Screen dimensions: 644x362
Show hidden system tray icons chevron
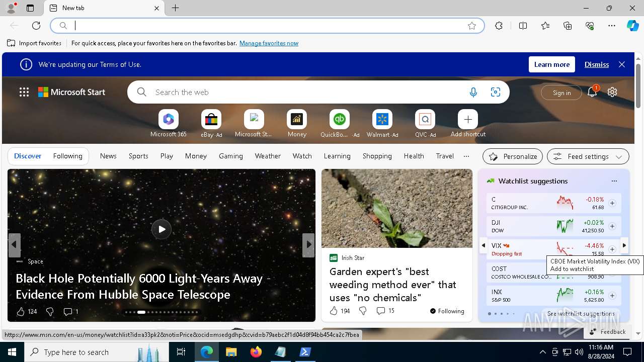click(542, 352)
